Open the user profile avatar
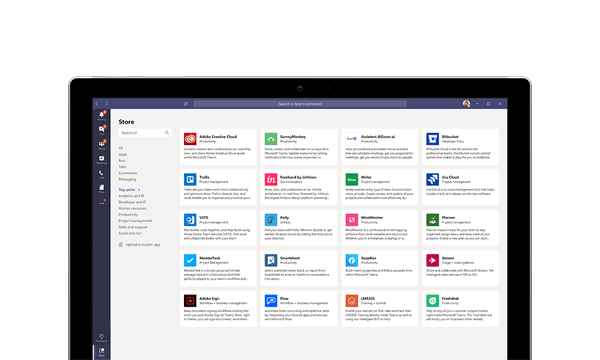Viewport: 600px width, 360px height. click(x=466, y=104)
